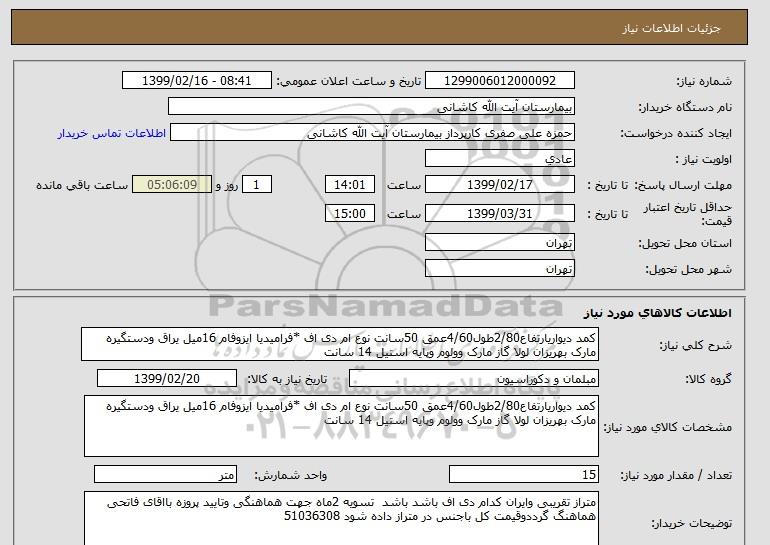The image size is (770, 545).
Task: Click the goods specifications text area
Action: point(341,426)
